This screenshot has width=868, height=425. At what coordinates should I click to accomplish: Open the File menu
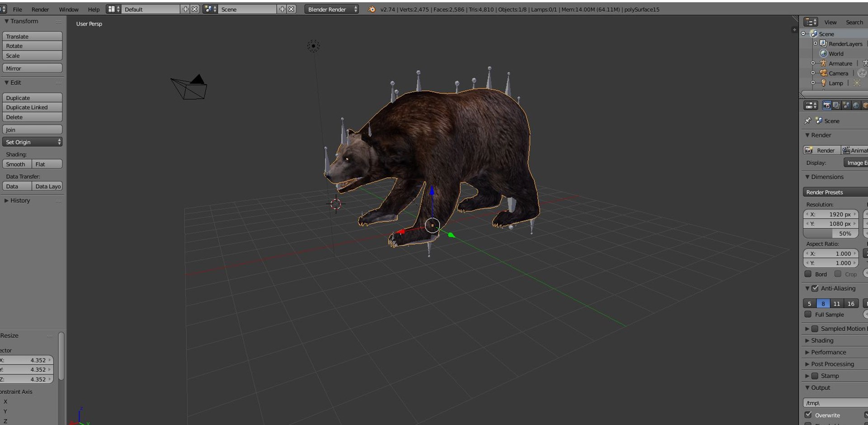[x=17, y=9]
